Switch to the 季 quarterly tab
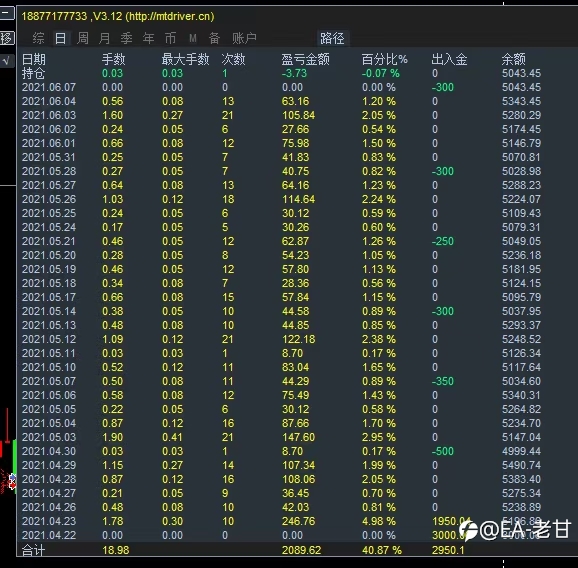578x568 pixels. click(126, 38)
